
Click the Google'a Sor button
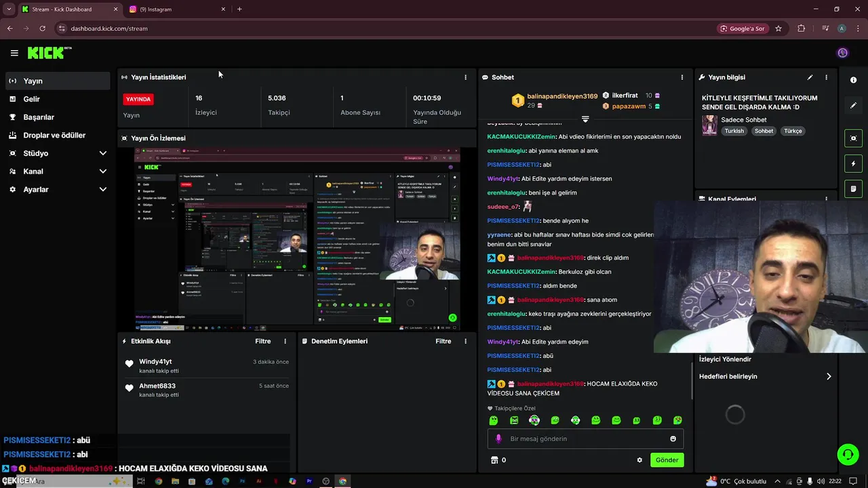click(x=743, y=28)
